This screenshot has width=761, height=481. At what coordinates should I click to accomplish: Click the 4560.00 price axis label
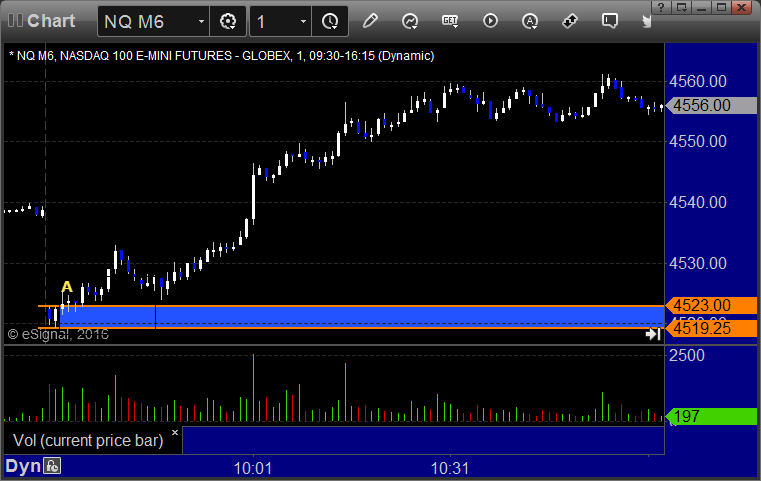[x=698, y=81]
